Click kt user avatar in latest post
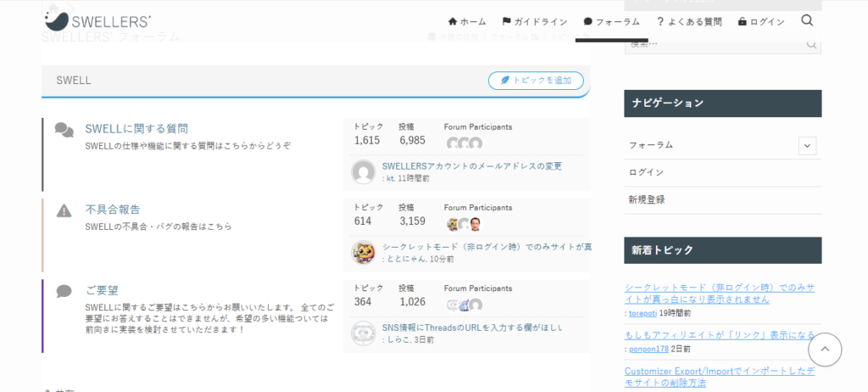Viewport: 868px width, 392px height. (x=363, y=172)
